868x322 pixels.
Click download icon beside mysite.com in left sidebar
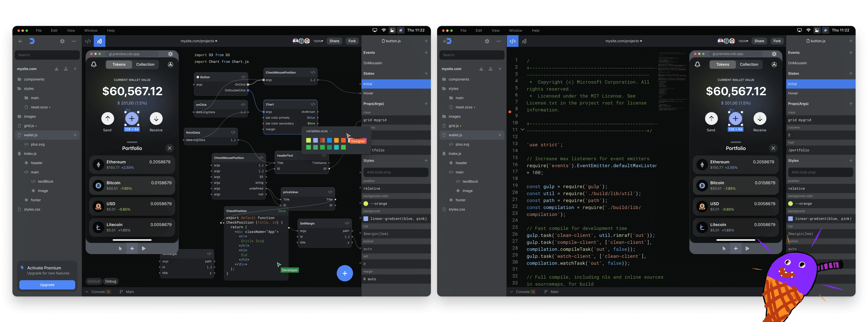coord(57,69)
